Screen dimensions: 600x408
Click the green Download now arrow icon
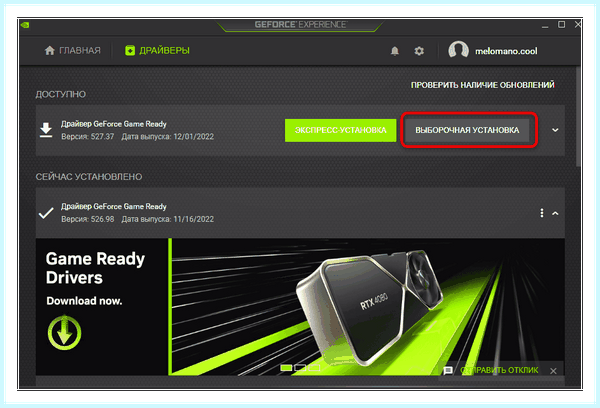64,332
